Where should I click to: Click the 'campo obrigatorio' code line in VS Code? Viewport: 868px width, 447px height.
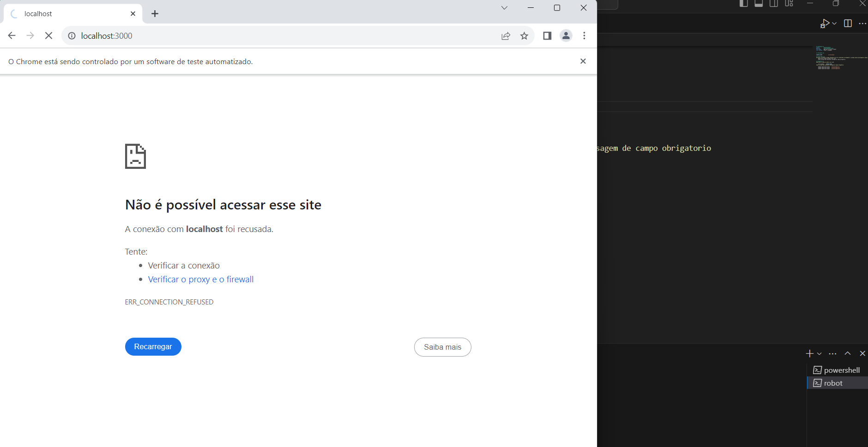click(x=654, y=148)
